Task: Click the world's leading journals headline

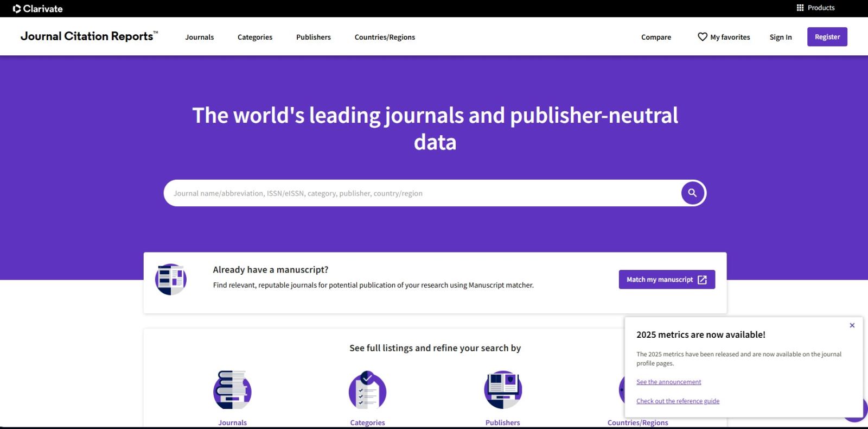Action: coord(435,129)
